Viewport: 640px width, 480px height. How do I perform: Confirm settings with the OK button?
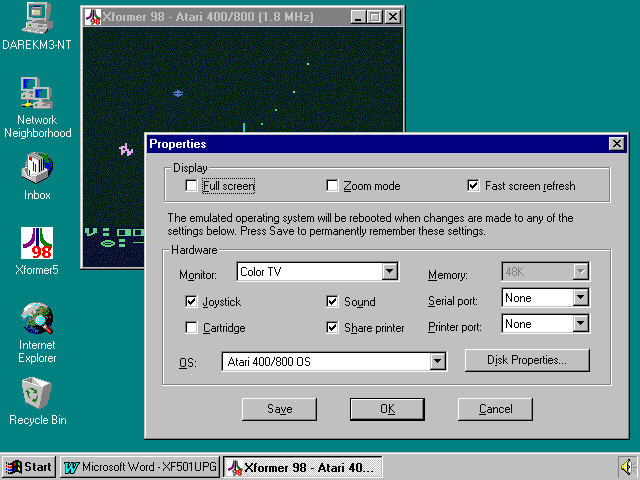387,409
